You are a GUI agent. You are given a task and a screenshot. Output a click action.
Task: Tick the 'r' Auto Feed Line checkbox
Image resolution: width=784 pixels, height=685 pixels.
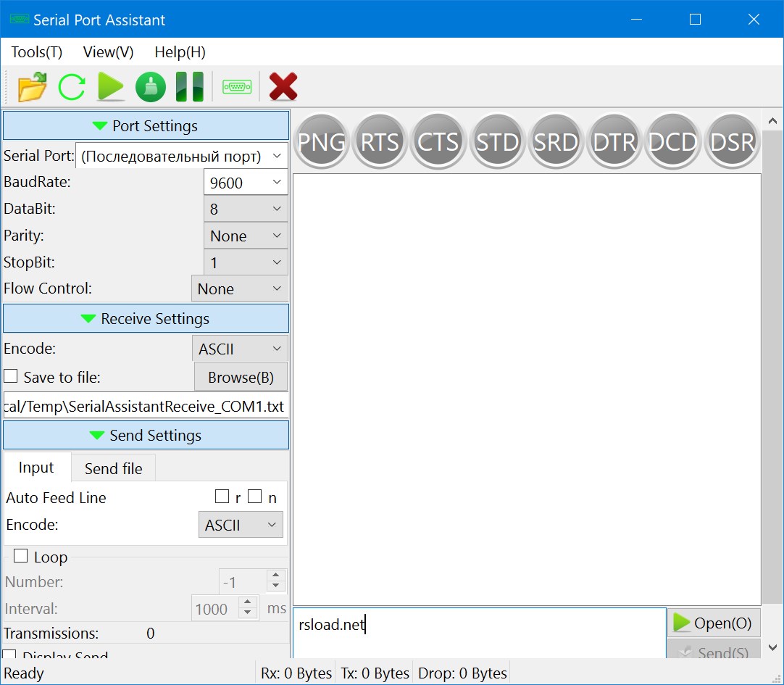(x=222, y=497)
